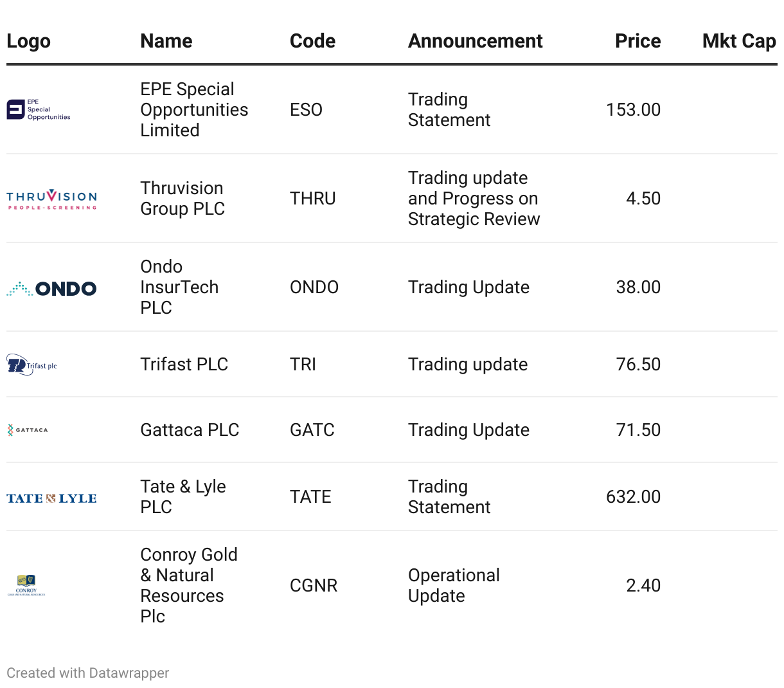Open the Created with Datawrapper link
Viewport: 784px width, 688px height.
click(x=88, y=673)
